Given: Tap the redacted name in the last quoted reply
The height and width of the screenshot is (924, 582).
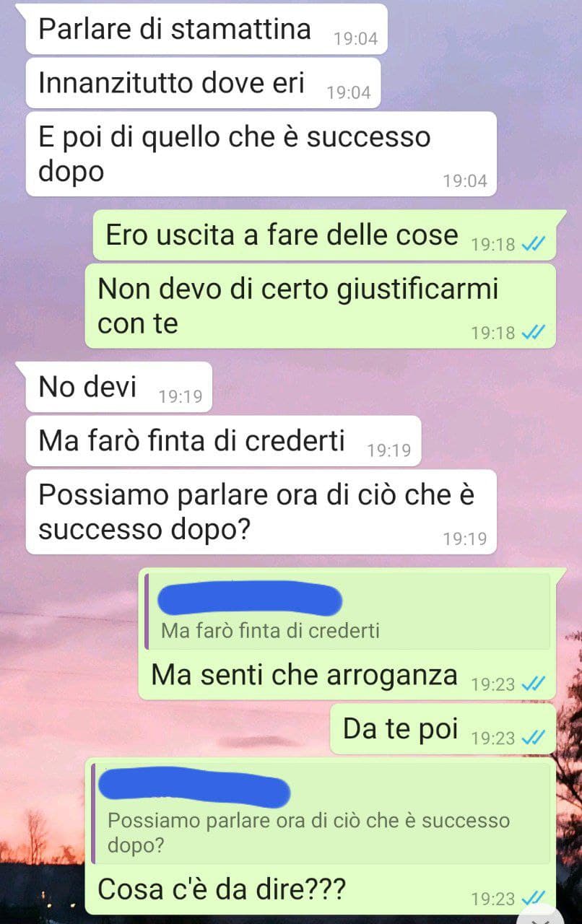Looking at the screenshot, I should pos(194,789).
